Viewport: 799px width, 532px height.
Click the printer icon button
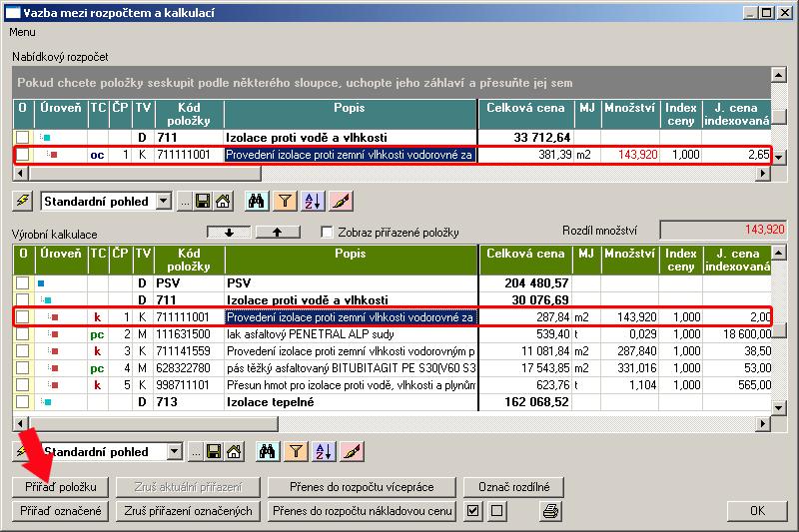coord(551,511)
